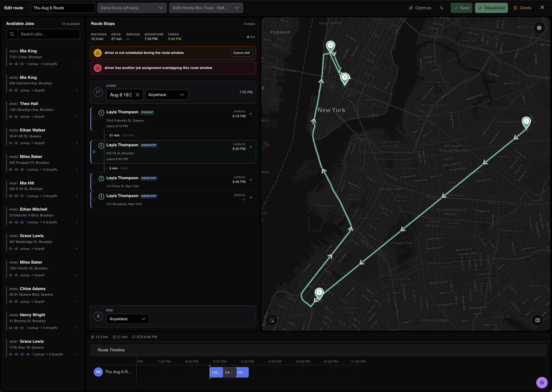
Task: Expand job #4057 Theo Hall
Action: (x=77, y=117)
